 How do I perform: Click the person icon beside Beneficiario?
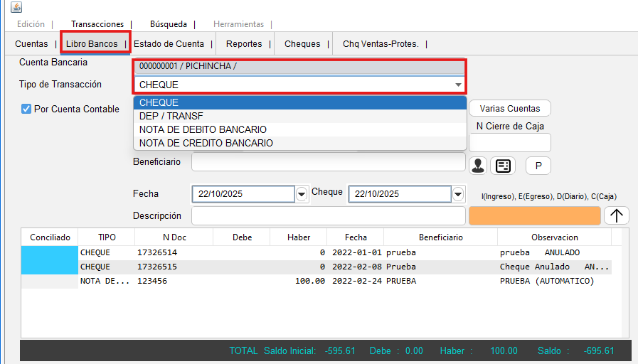tap(479, 166)
